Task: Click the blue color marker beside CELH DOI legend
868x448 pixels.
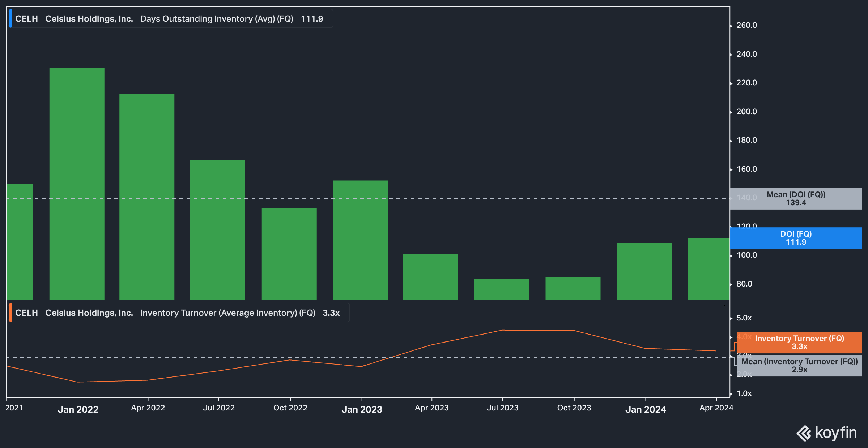Action: point(10,19)
